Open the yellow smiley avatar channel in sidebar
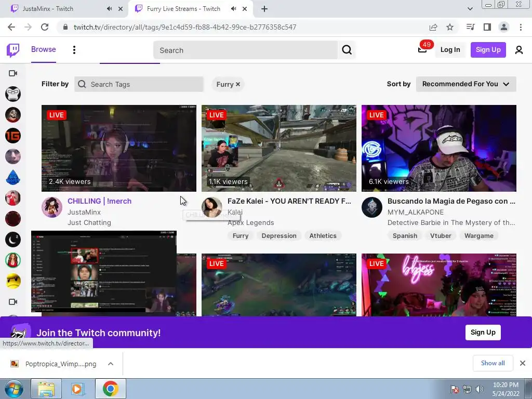 [13, 281]
